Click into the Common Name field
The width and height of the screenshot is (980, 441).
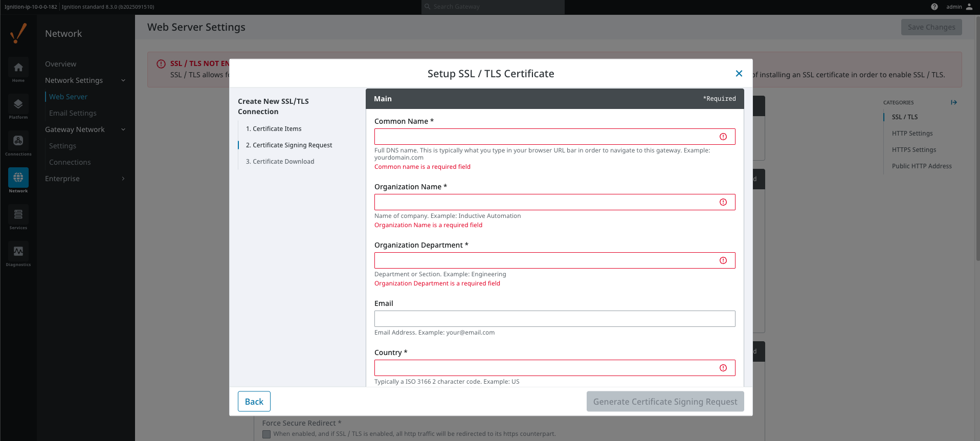545,137
